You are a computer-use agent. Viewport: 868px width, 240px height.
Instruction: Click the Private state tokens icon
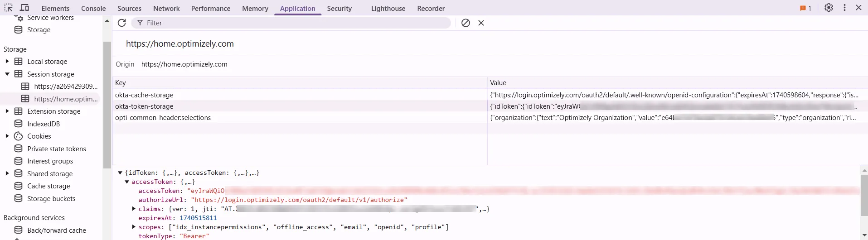coord(19,149)
